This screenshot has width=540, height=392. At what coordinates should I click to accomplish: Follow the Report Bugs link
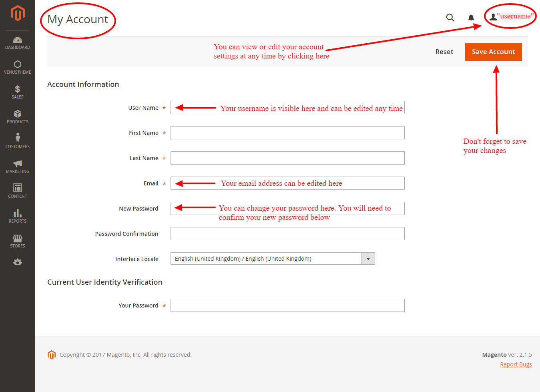[x=516, y=364]
